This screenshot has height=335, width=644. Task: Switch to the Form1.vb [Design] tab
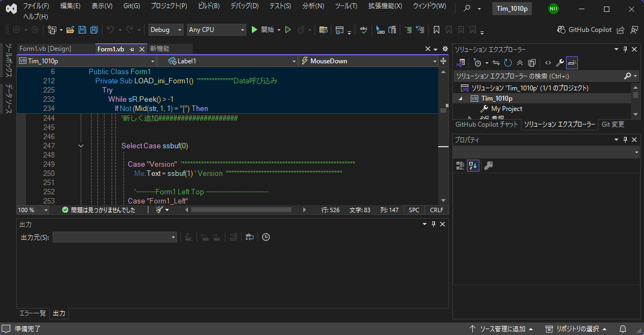point(45,49)
